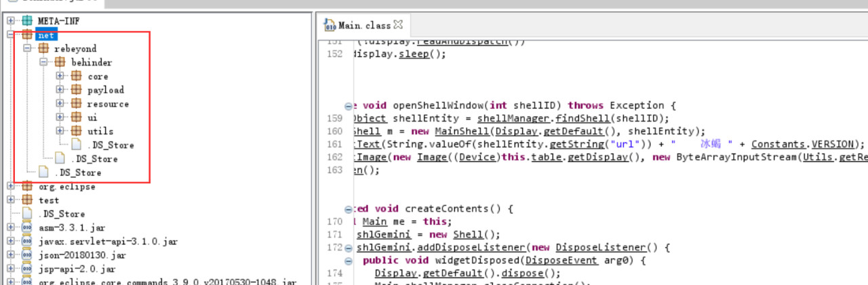Expand the payload package node
This screenshot has height=285, width=868.
click(60, 89)
